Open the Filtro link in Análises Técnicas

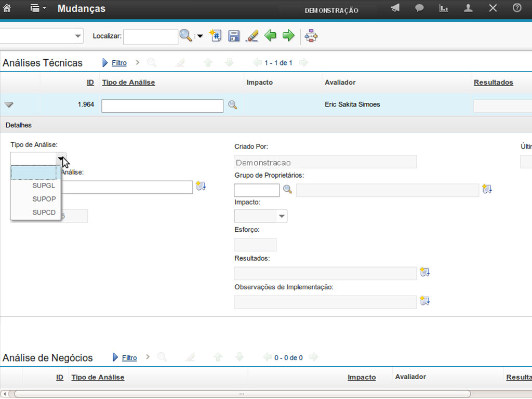pos(119,63)
